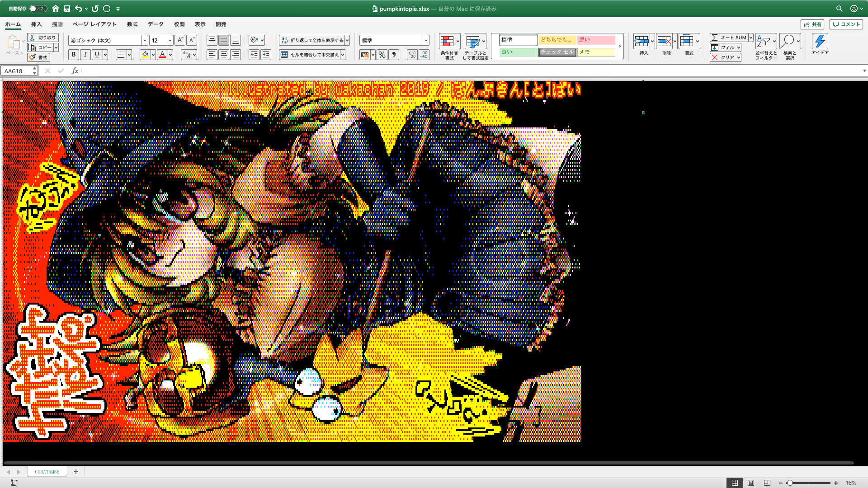This screenshot has width=868, height=488.
Task: Cut selection with the scissors button
Action: tap(43, 38)
